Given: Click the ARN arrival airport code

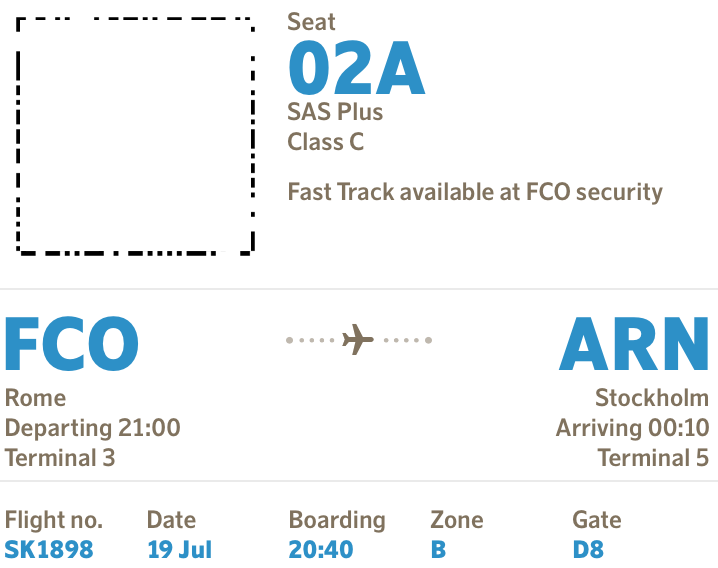Looking at the screenshot, I should (634, 344).
